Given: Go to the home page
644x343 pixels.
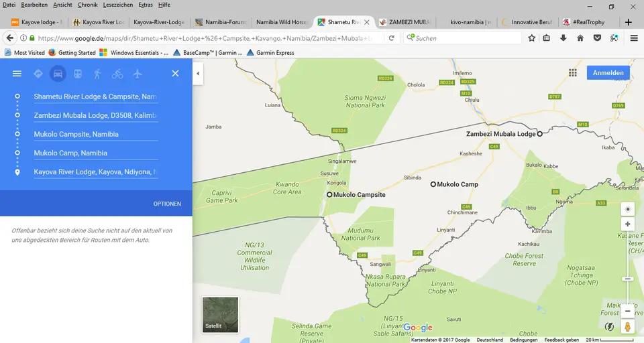Looking at the screenshot, I should [580, 38].
